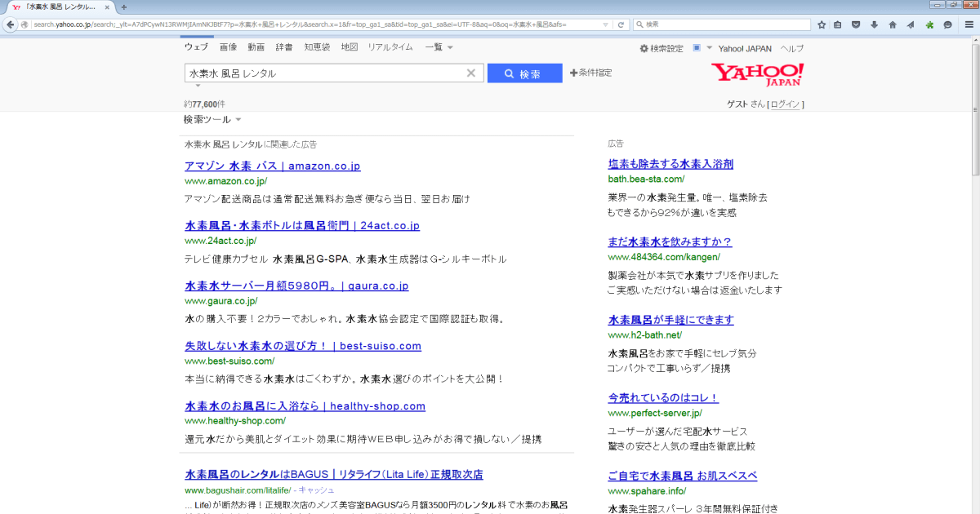Viewport: 980px width, 514px height.
Task: Switch to the 動画 search tab
Action: (x=256, y=47)
